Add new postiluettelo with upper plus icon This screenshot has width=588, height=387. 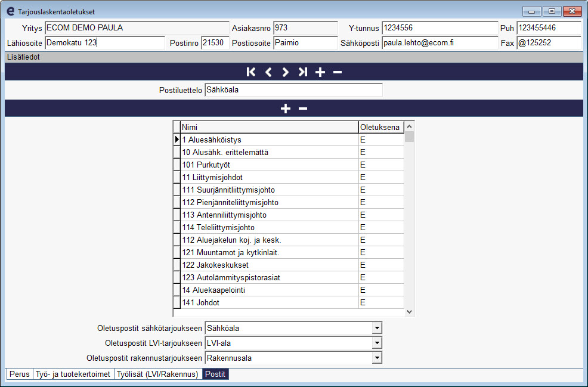point(320,72)
